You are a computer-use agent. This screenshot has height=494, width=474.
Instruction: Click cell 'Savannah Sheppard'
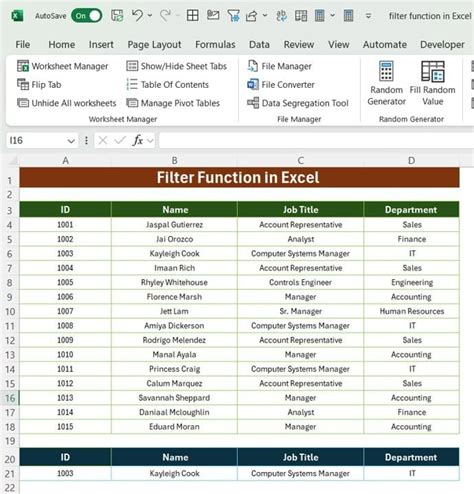174,398
